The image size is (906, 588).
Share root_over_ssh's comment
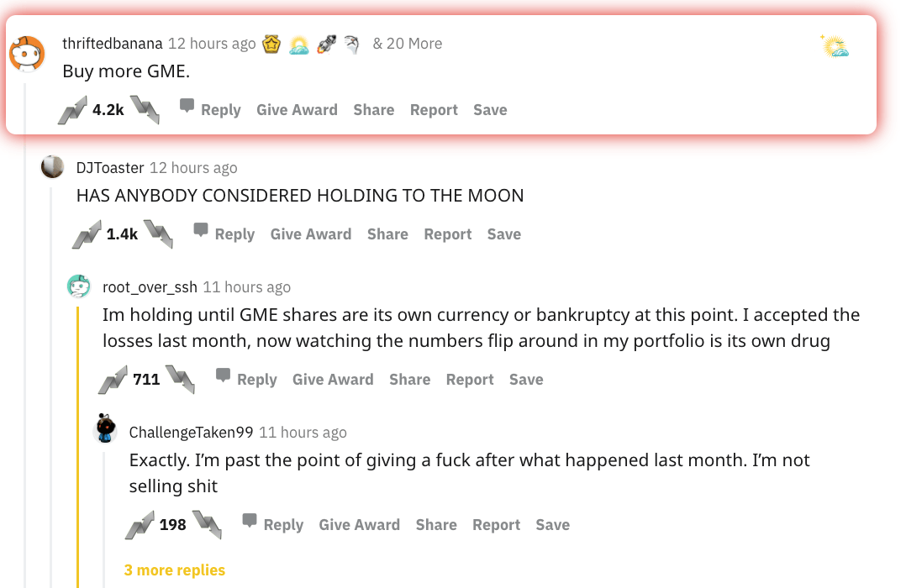(409, 380)
